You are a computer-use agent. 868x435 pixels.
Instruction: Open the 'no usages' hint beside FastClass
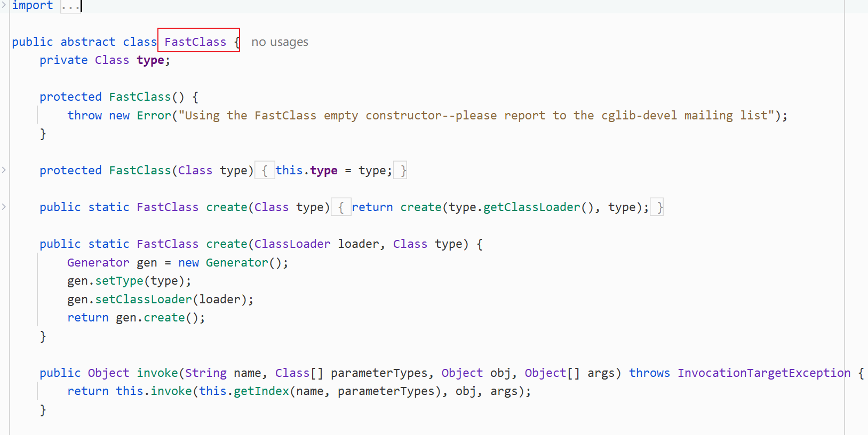click(x=280, y=42)
